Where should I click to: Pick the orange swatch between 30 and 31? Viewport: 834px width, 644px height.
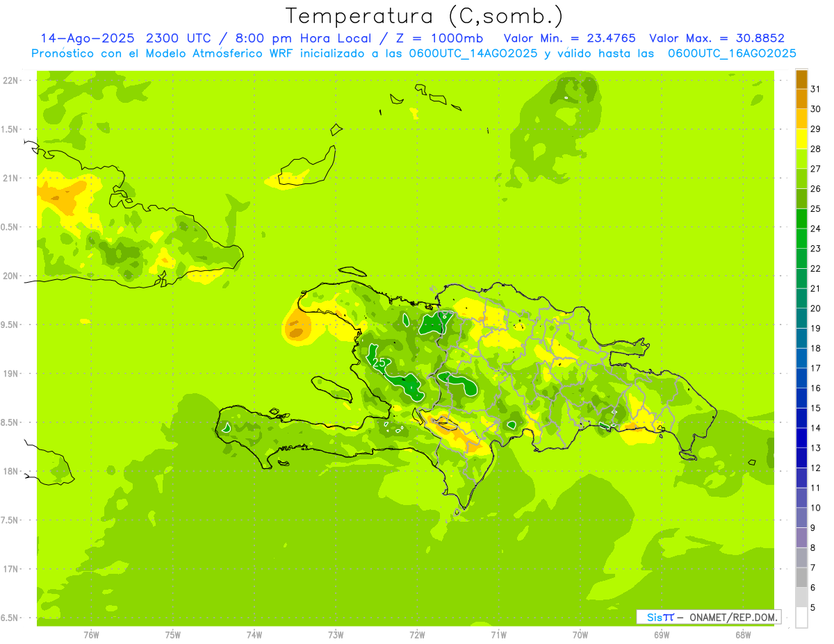[x=801, y=99]
